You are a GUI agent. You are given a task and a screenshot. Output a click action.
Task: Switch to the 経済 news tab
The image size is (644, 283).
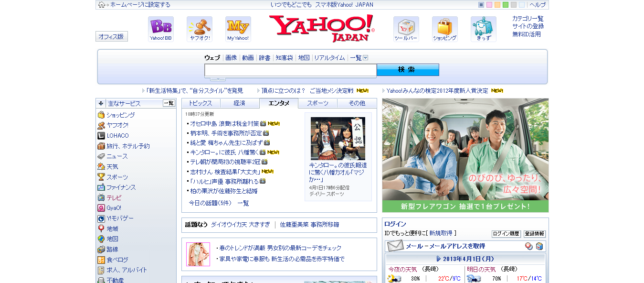click(x=240, y=103)
